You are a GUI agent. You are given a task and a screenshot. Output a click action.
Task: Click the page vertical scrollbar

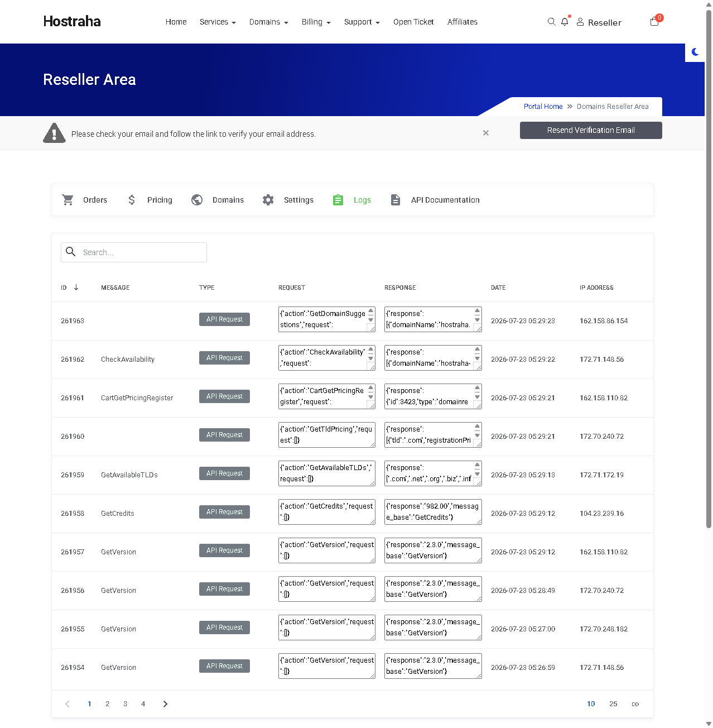709,268
